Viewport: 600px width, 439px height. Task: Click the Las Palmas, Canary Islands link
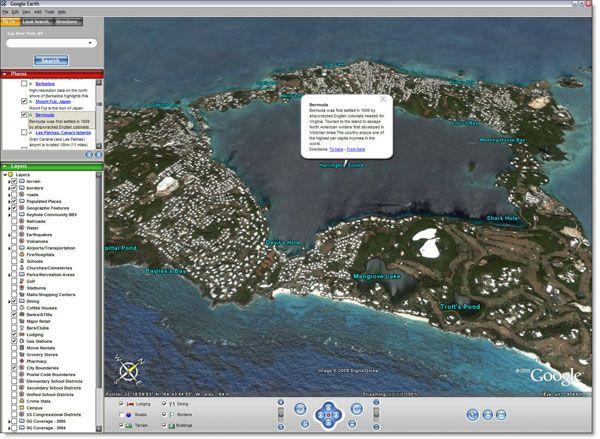click(64, 132)
